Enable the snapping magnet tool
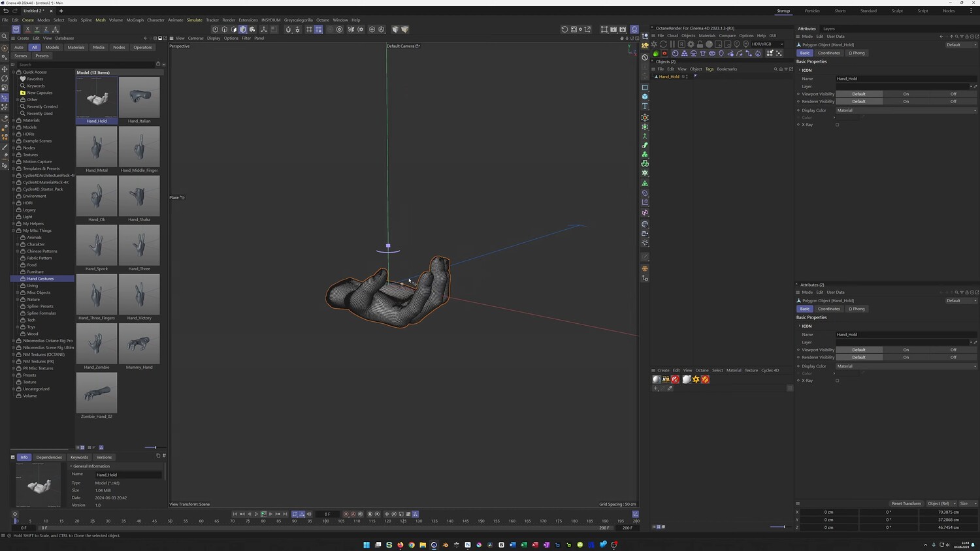The height and width of the screenshot is (551, 980). click(288, 29)
